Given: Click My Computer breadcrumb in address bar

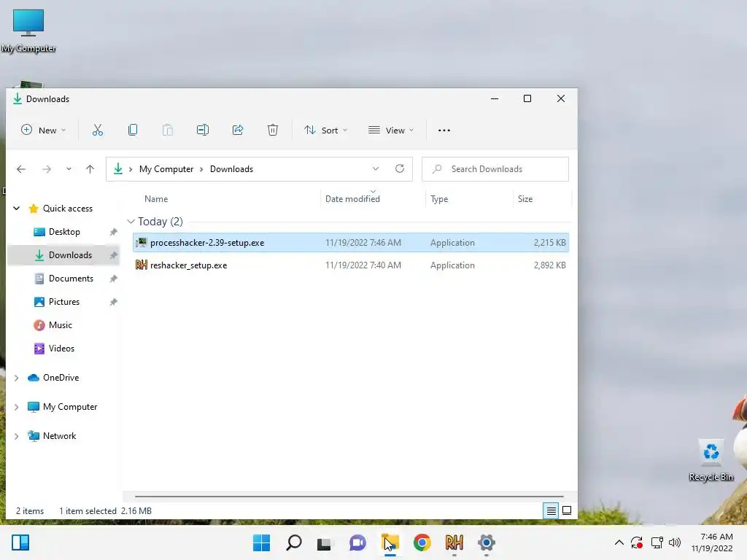Looking at the screenshot, I should pos(166,169).
